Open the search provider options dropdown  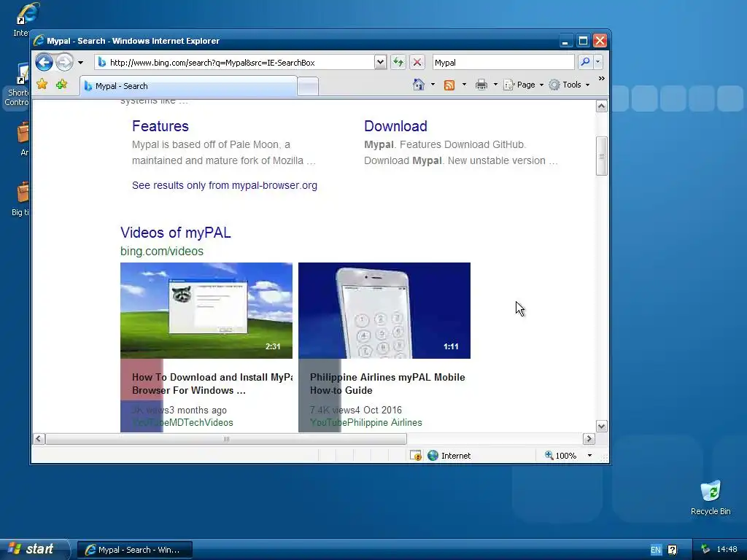point(598,62)
